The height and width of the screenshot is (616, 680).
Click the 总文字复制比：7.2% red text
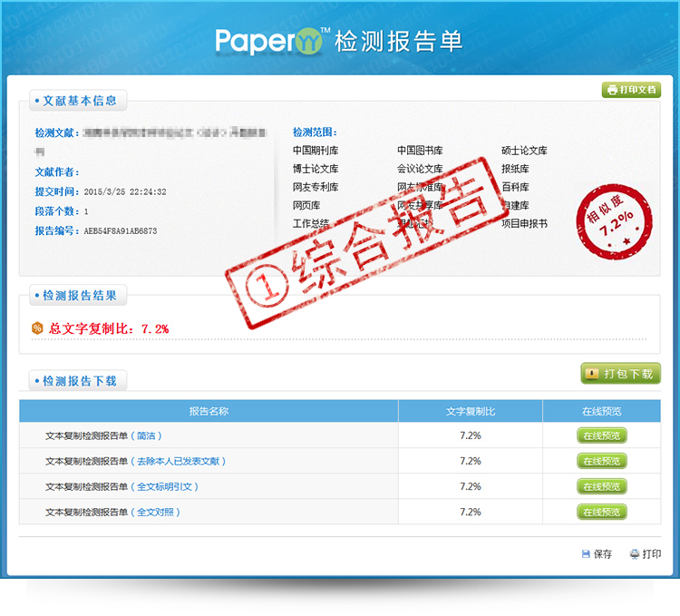coord(109,328)
